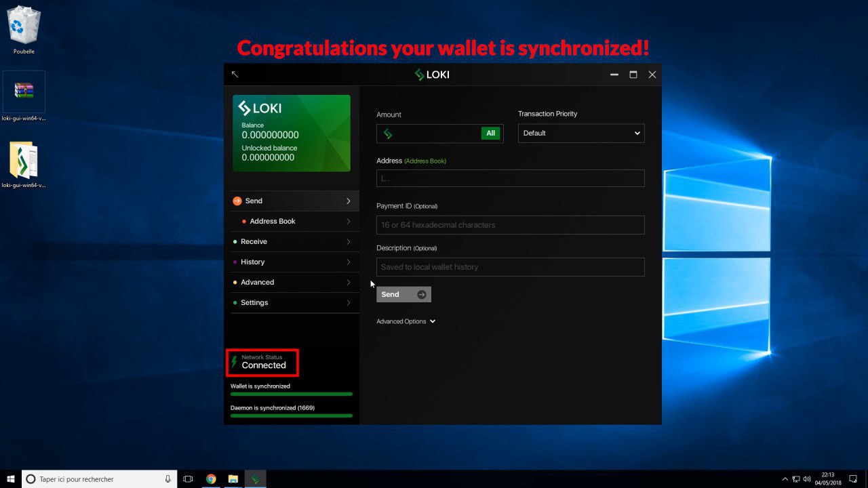Open File Explorer from taskbar
The height and width of the screenshot is (488, 868).
tap(233, 479)
